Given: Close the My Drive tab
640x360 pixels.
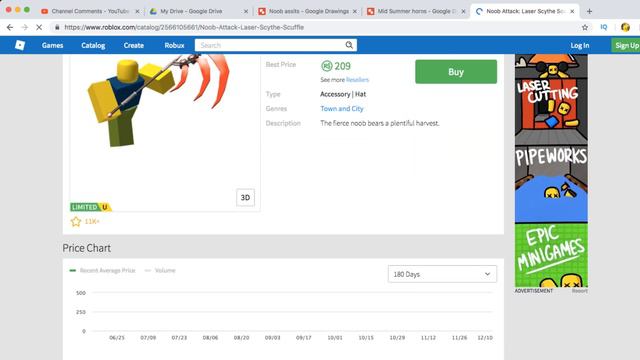Looking at the screenshot, I should click(x=246, y=11).
